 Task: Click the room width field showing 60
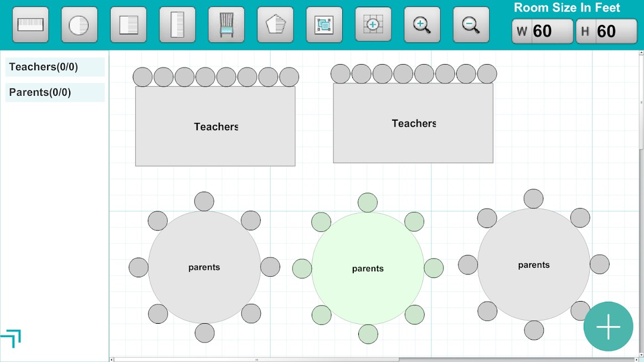(x=543, y=31)
